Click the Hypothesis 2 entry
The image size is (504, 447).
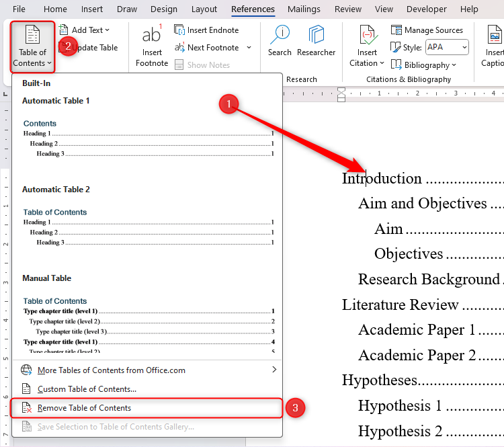pyautogui.click(x=401, y=432)
